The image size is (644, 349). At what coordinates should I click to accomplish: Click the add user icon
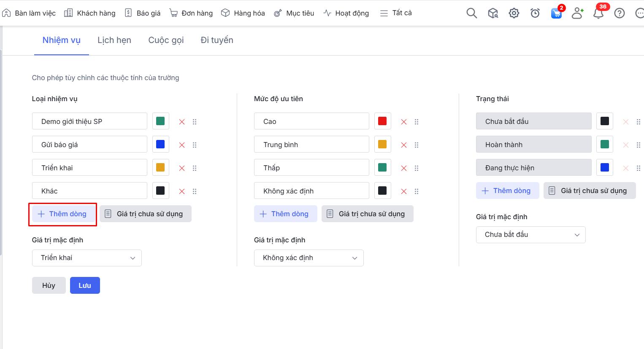[577, 13]
